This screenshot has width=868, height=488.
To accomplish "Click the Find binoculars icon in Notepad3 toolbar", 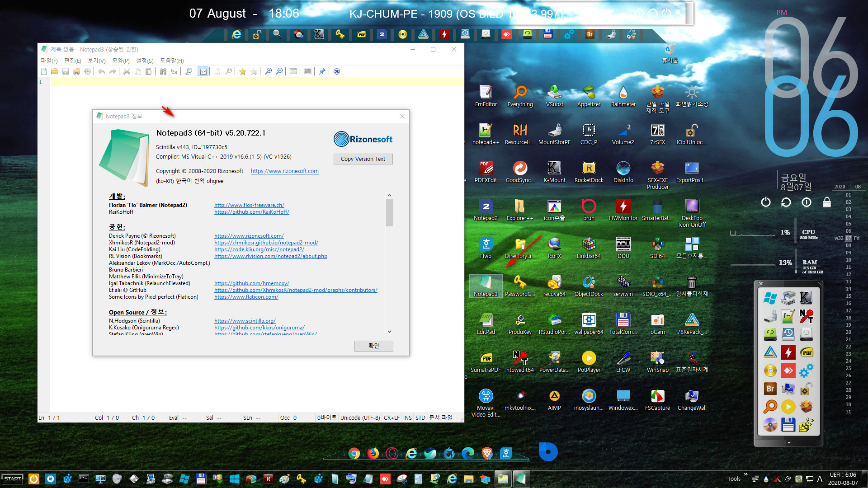I will (x=163, y=71).
